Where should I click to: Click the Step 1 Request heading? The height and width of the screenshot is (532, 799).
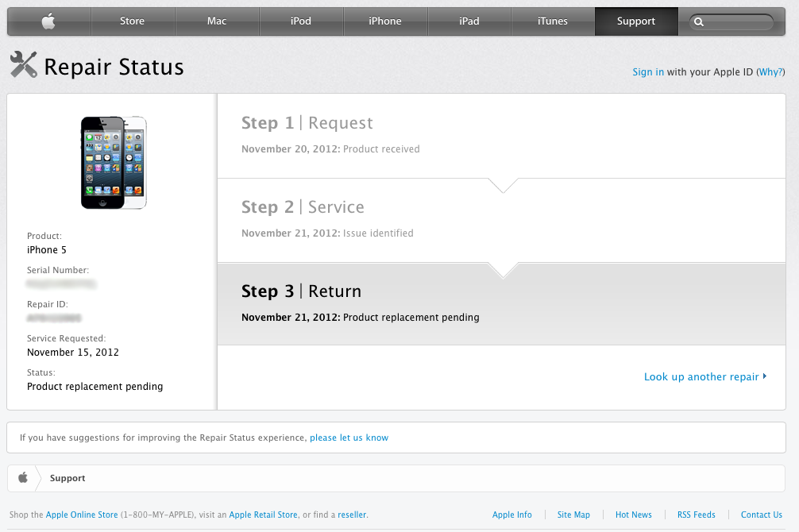[x=307, y=123]
